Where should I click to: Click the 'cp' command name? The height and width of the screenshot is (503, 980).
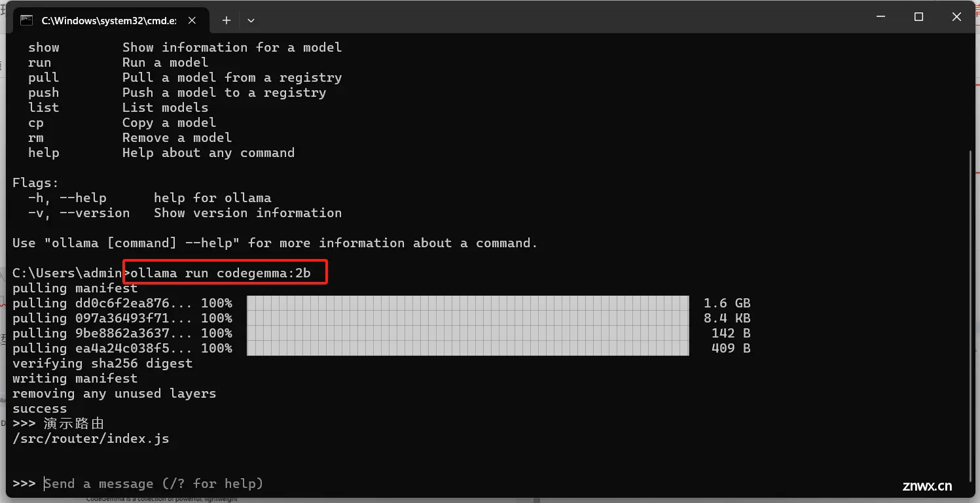coord(36,122)
